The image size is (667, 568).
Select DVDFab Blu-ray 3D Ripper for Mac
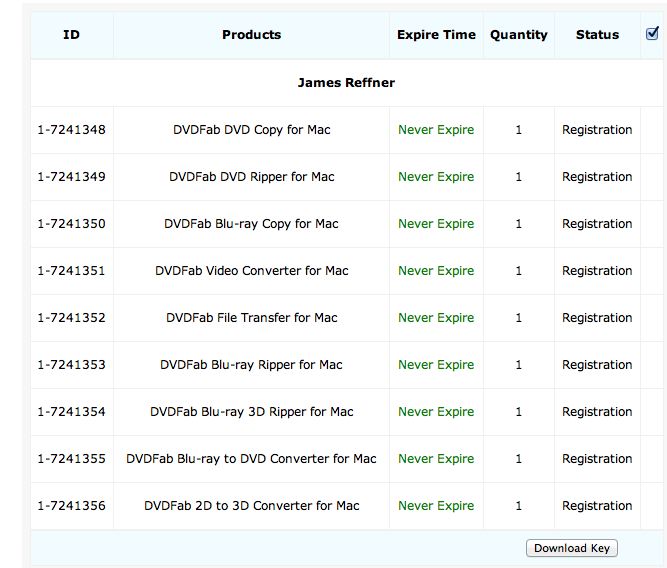coord(251,412)
